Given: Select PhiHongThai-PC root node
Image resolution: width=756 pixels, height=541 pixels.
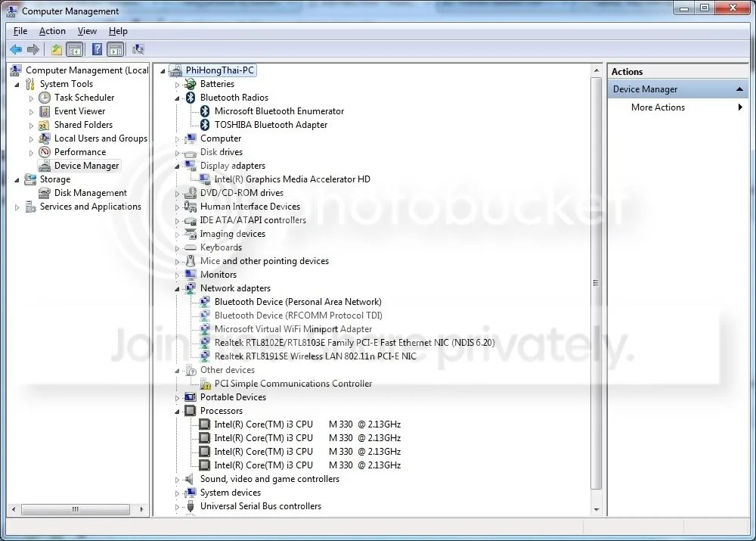Looking at the screenshot, I should click(220, 70).
